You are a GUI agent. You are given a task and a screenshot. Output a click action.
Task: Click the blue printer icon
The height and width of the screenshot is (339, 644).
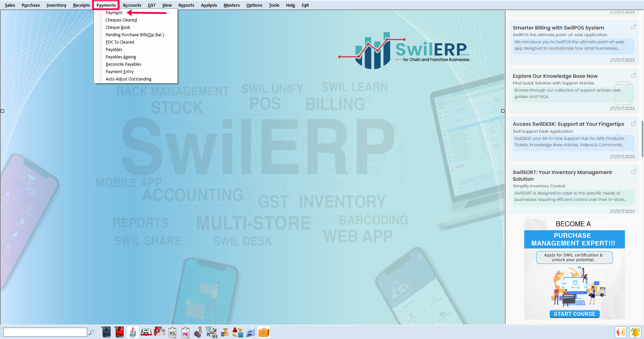click(251, 332)
